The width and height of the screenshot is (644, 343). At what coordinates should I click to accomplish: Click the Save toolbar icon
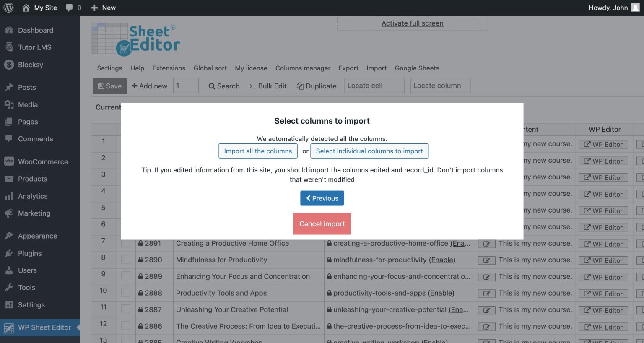point(109,86)
